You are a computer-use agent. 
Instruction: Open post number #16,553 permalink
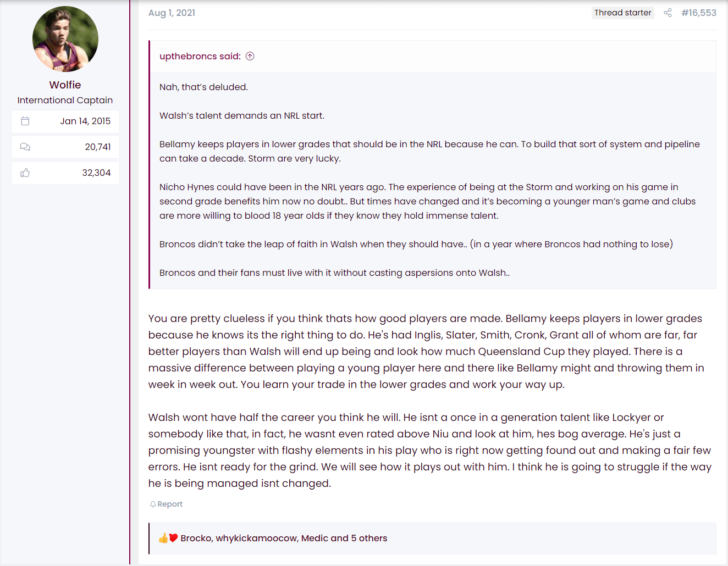click(698, 13)
